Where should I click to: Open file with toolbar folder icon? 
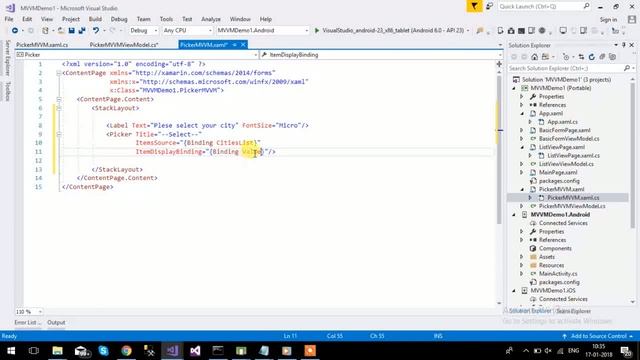coord(61,31)
